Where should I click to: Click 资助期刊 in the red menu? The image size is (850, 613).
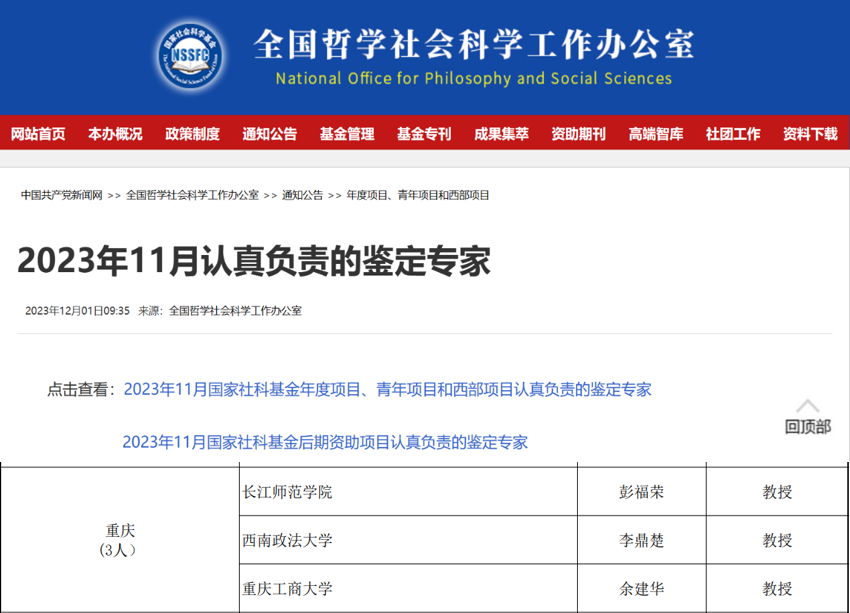[578, 134]
